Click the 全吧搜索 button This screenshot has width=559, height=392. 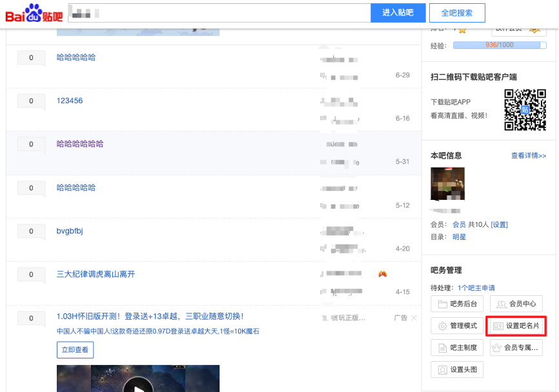coord(457,13)
